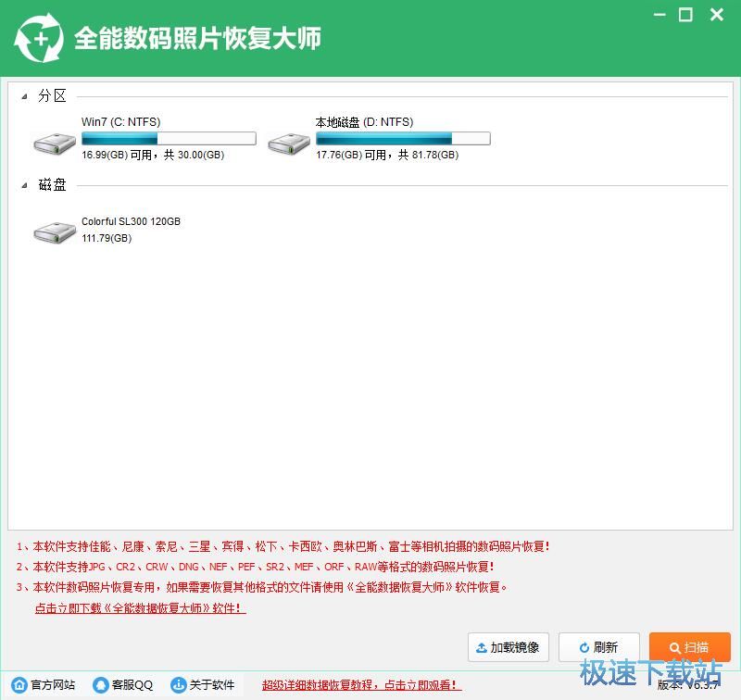Click the third note about other formats

262,587
